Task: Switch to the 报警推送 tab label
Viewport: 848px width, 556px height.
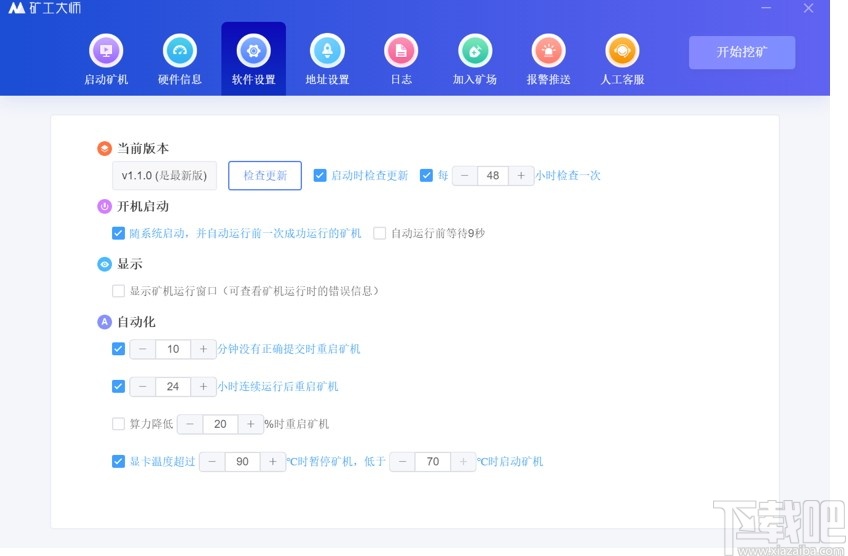Action: [x=548, y=80]
